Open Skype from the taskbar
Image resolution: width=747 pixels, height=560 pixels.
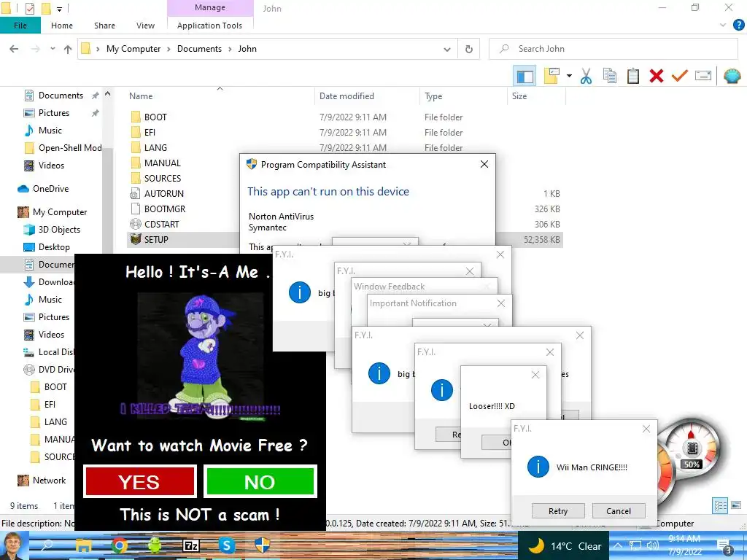[227, 546]
